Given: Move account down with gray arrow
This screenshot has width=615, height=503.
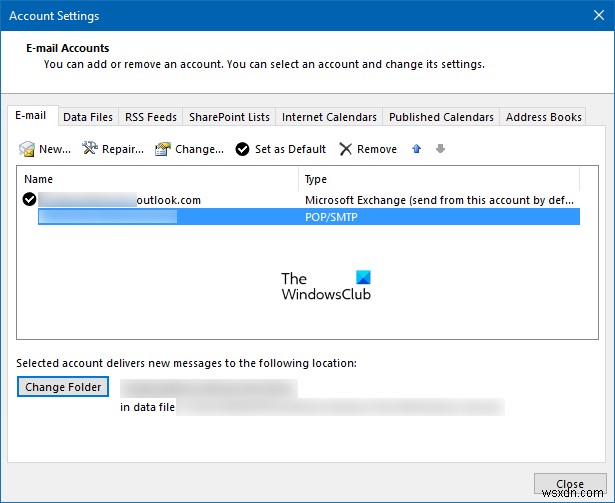Looking at the screenshot, I should coord(440,149).
